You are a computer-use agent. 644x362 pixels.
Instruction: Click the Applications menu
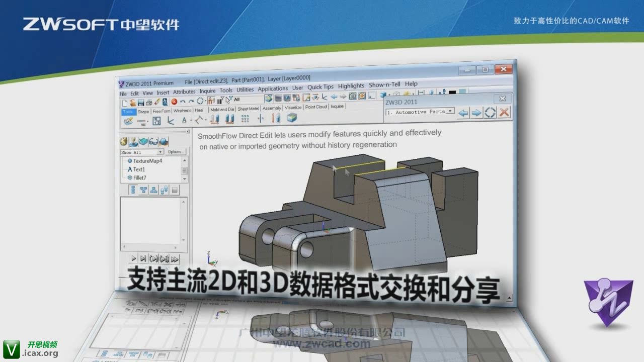(273, 89)
